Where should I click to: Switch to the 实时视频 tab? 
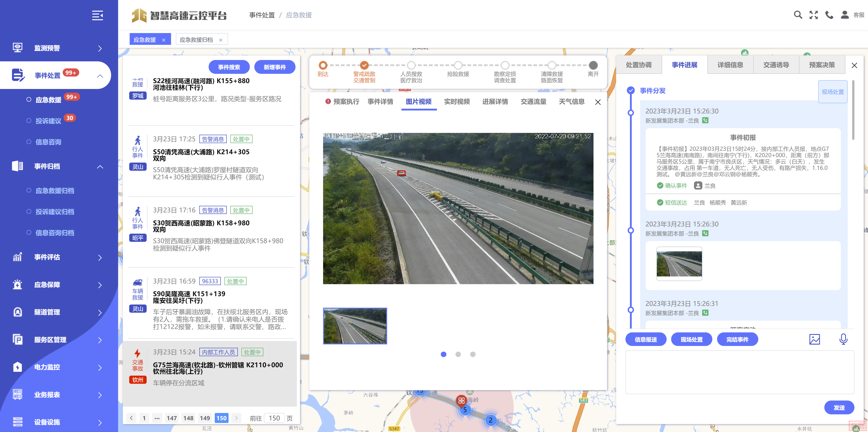pos(457,101)
